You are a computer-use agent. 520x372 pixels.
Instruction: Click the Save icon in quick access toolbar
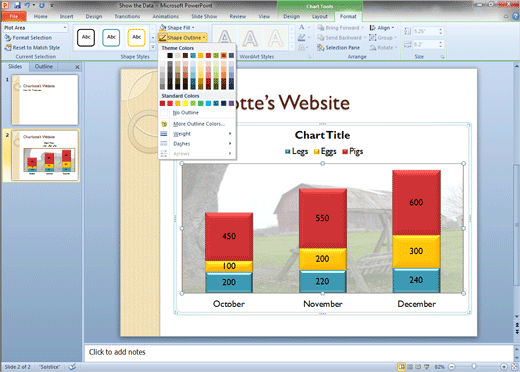click(17, 5)
